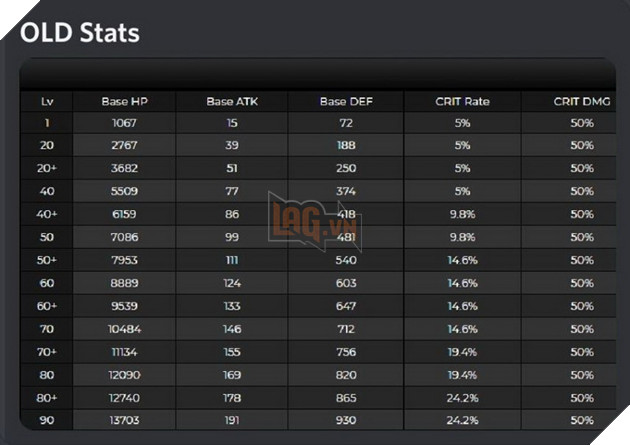Select the Base HP cell showing 10484

(124, 327)
